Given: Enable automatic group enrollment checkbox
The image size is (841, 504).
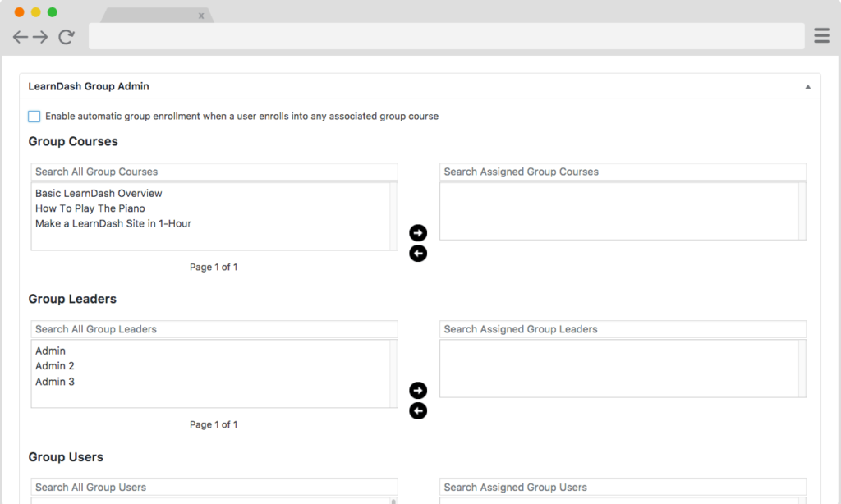Looking at the screenshot, I should coord(34,117).
